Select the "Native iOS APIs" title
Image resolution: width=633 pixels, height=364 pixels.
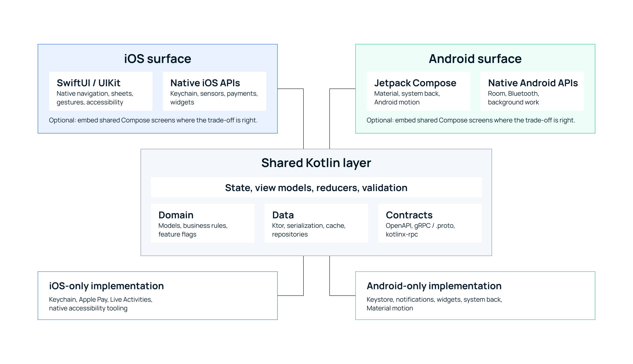[x=205, y=83]
